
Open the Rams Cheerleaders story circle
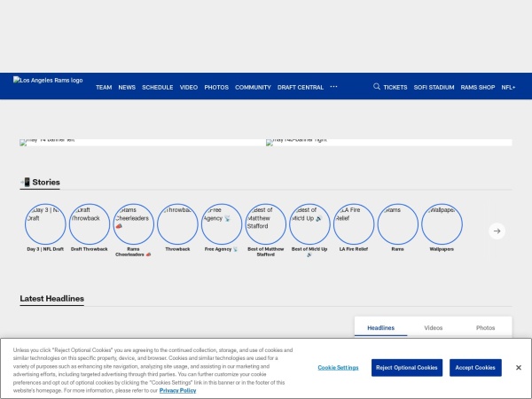coord(133,224)
